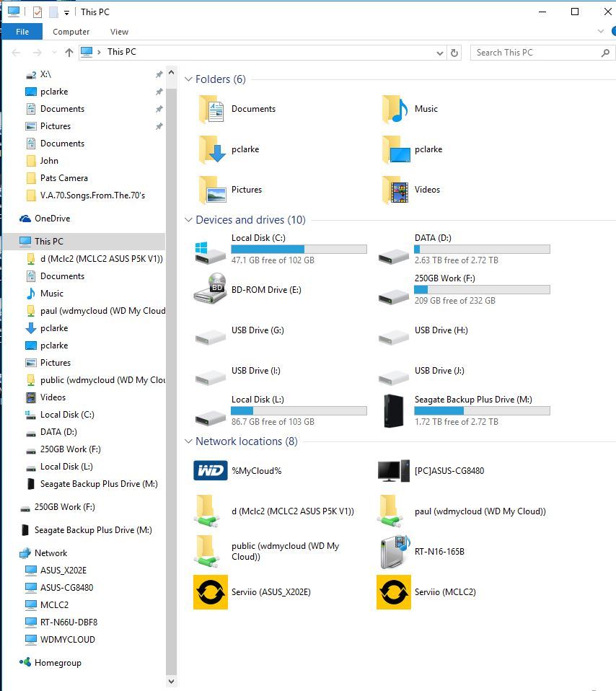Image resolution: width=616 pixels, height=691 pixels.
Task: Select ASUS-CG8480 under Network in sidebar
Action: click(x=59, y=587)
